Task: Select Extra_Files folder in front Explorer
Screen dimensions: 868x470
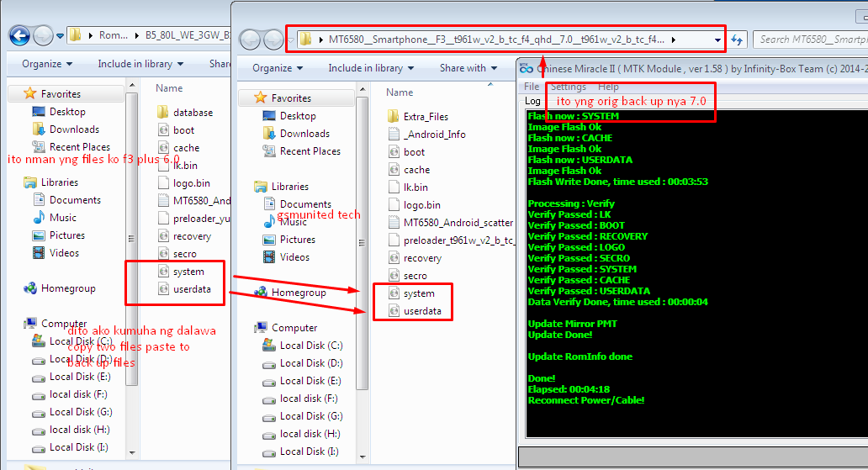Action: tap(419, 117)
